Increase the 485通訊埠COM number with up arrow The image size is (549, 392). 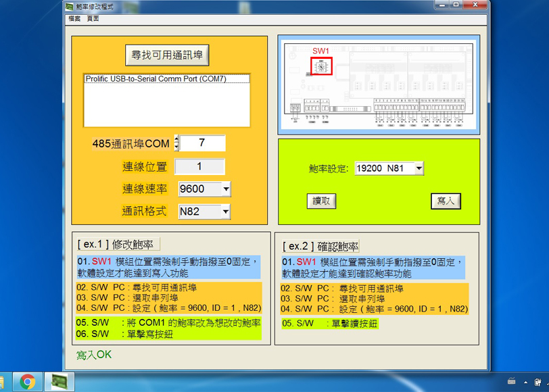pyautogui.click(x=176, y=139)
